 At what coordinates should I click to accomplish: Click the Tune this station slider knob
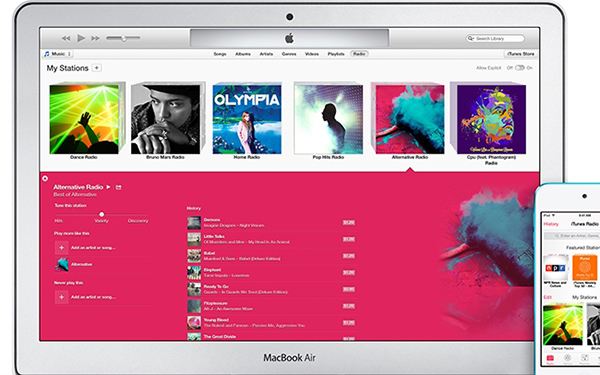(x=101, y=214)
